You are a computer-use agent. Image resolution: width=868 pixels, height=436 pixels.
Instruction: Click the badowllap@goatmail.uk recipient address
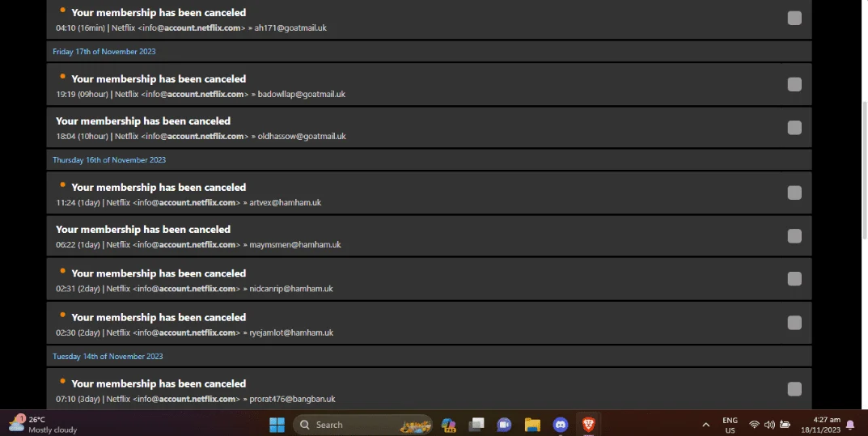pos(301,94)
